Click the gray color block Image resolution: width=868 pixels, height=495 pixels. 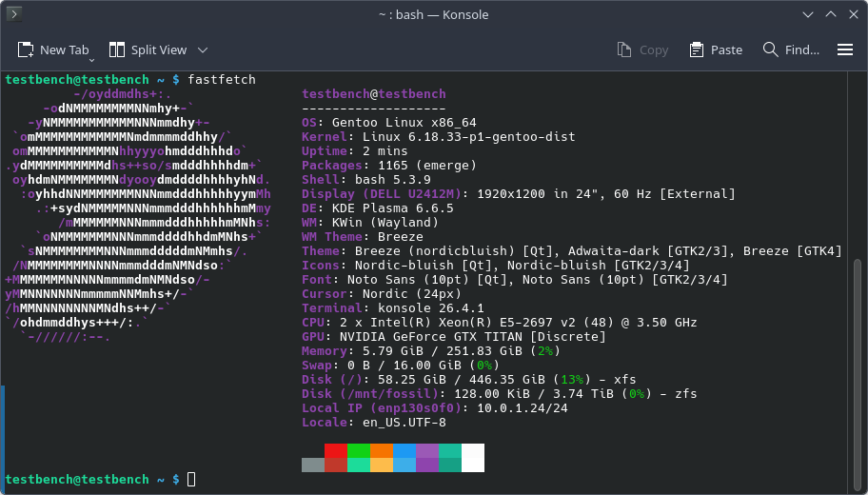[313, 465]
